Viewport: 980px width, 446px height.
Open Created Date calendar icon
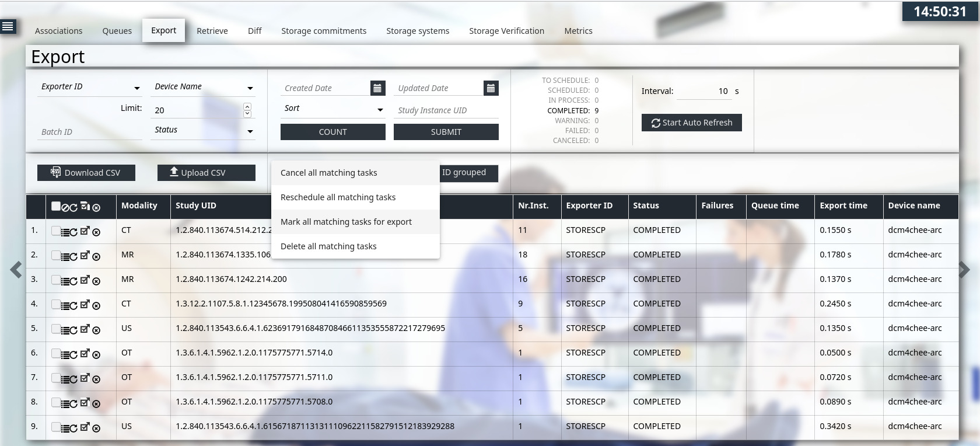point(377,88)
